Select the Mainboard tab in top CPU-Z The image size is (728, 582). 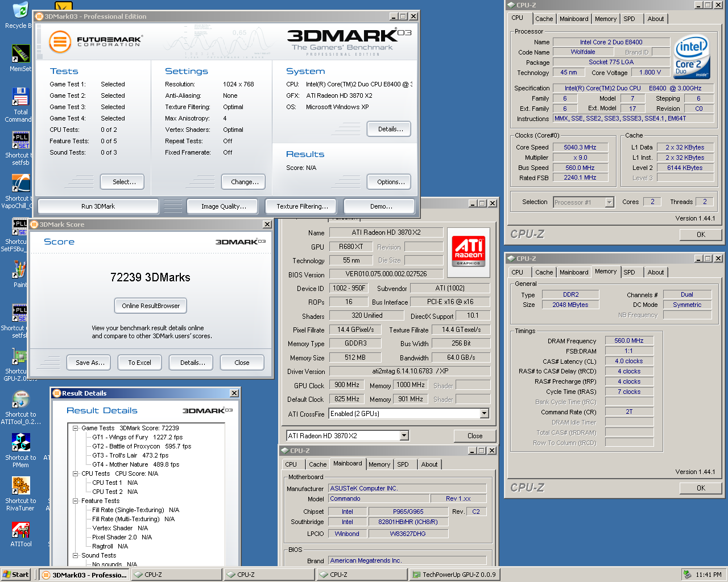coord(574,19)
